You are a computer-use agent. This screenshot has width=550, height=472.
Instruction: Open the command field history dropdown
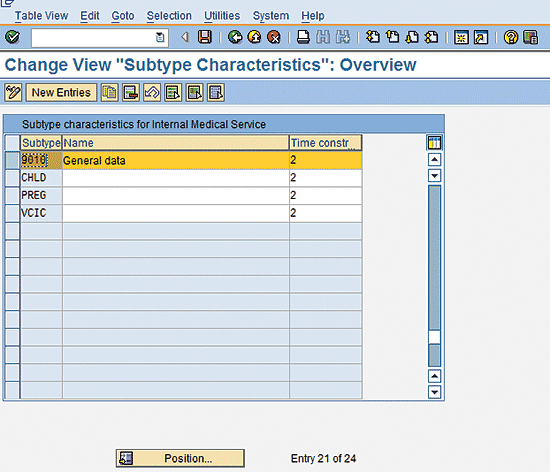point(160,37)
